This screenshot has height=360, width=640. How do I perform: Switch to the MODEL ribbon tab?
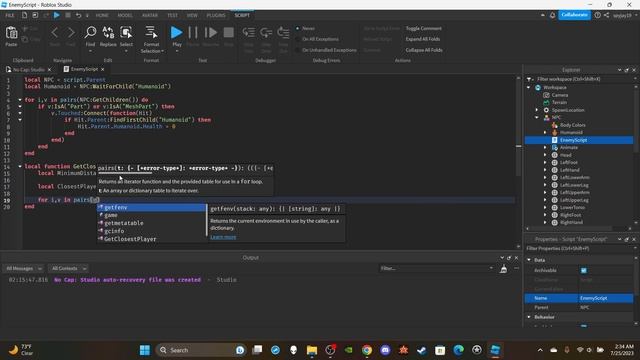(x=125, y=15)
